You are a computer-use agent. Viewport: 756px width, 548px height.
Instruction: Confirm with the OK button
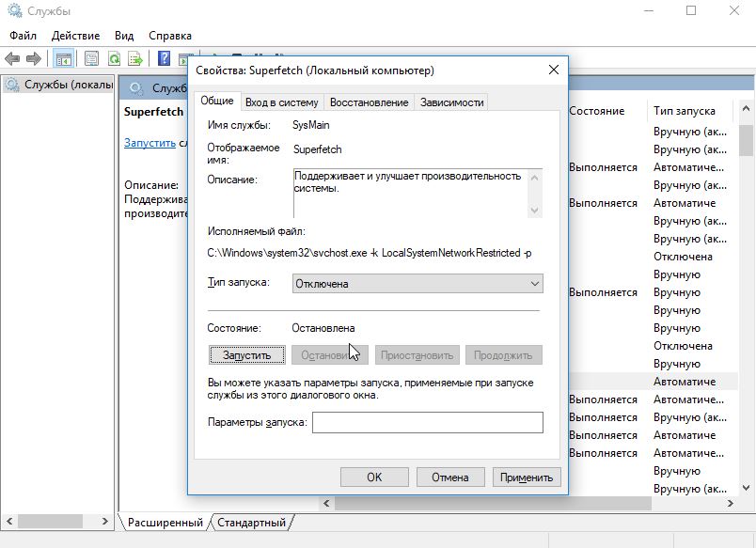pyautogui.click(x=374, y=478)
